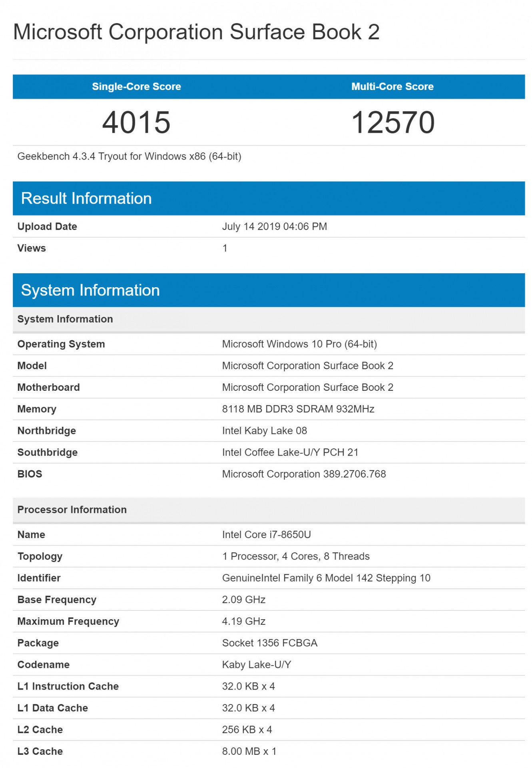The image size is (532, 768).
Task: Click the L2 Cache label
Action: [40, 730]
